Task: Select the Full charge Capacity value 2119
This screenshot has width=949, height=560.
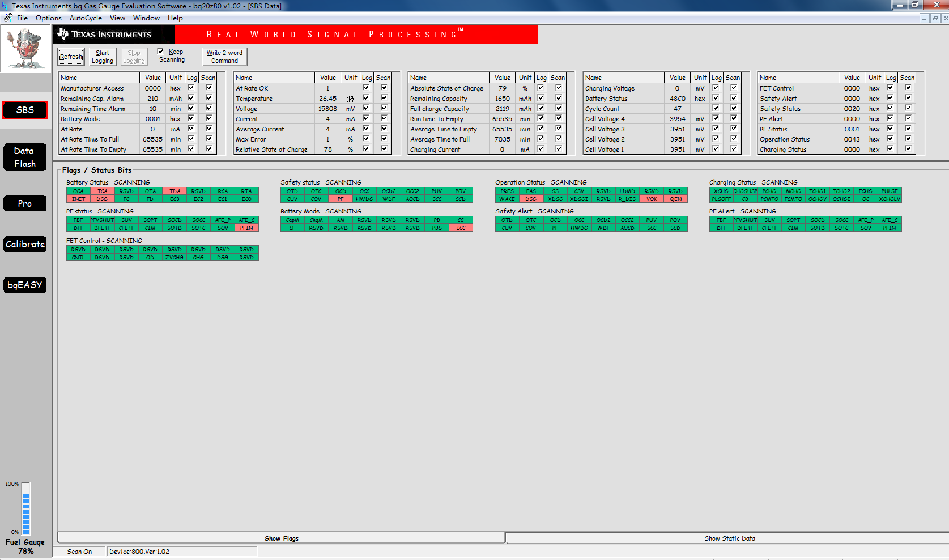Action: (502, 109)
